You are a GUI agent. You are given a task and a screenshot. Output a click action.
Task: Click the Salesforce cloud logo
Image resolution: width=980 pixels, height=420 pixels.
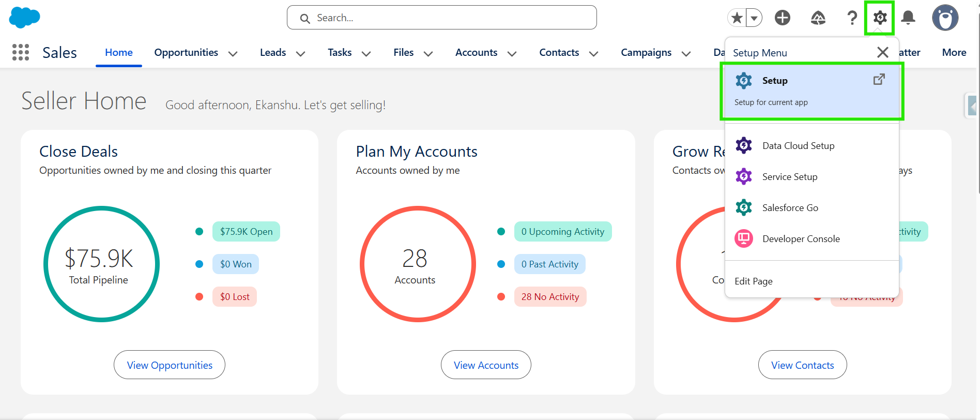click(24, 18)
